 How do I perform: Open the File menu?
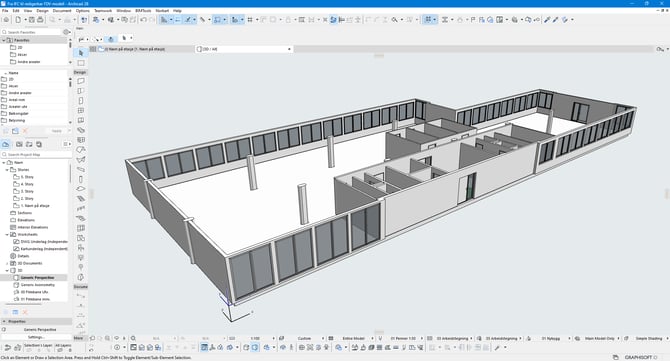point(5,11)
